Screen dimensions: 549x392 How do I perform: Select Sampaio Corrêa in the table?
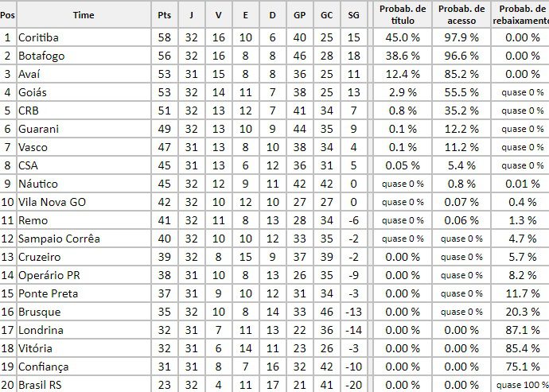click(x=59, y=239)
